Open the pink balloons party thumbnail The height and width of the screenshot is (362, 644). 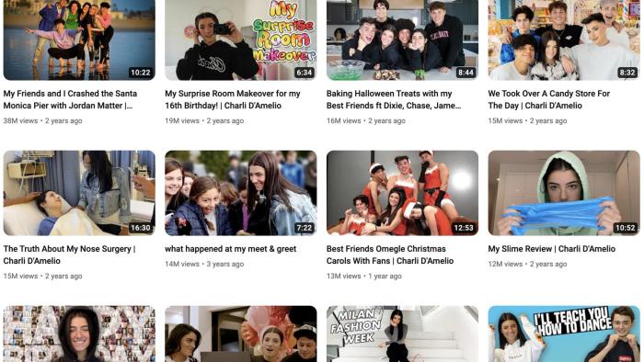click(x=241, y=334)
